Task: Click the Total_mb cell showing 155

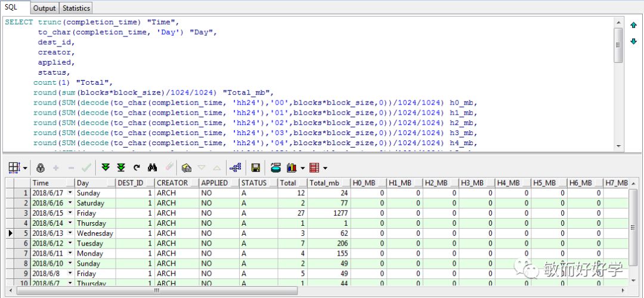Action: click(x=329, y=253)
